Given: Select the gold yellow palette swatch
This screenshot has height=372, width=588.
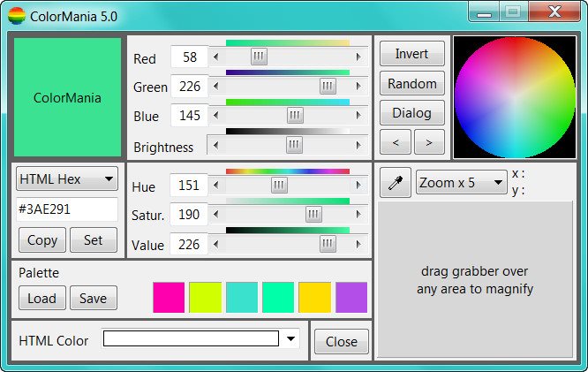Looking at the screenshot, I should [315, 298].
